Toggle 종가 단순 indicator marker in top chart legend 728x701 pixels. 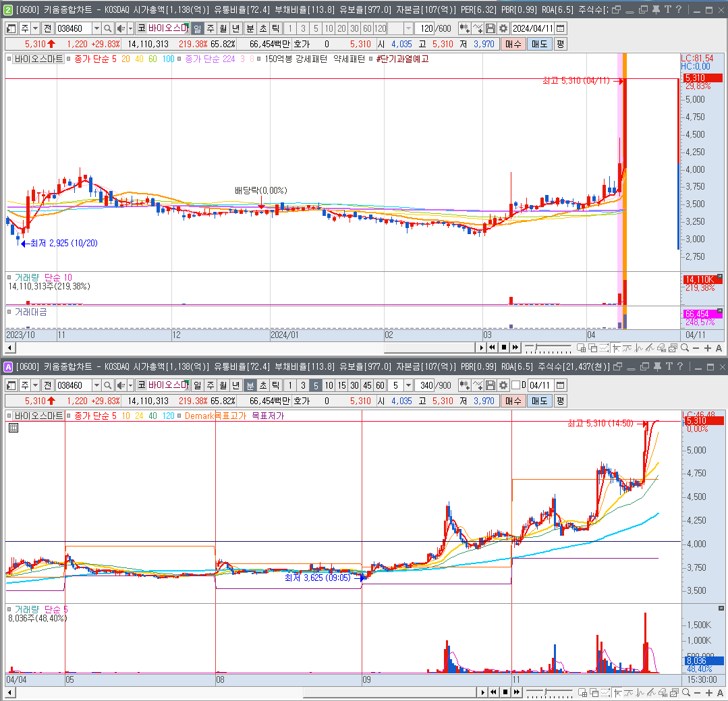pos(69,59)
